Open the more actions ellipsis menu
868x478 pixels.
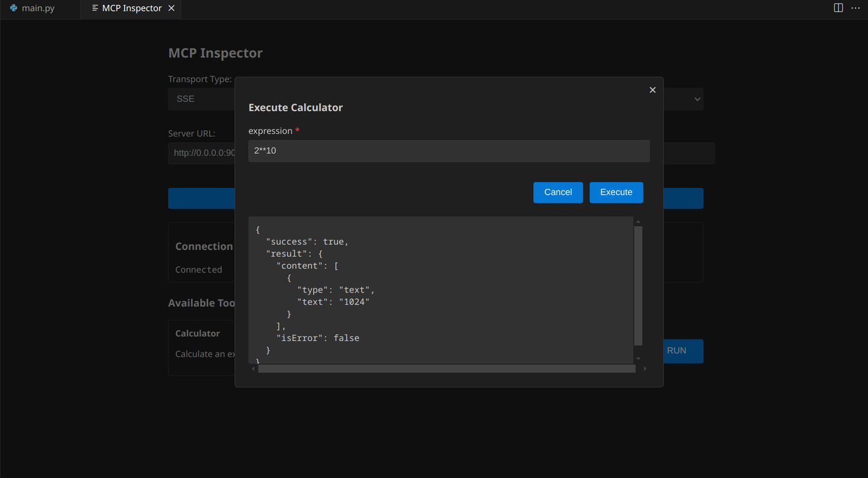[855, 8]
